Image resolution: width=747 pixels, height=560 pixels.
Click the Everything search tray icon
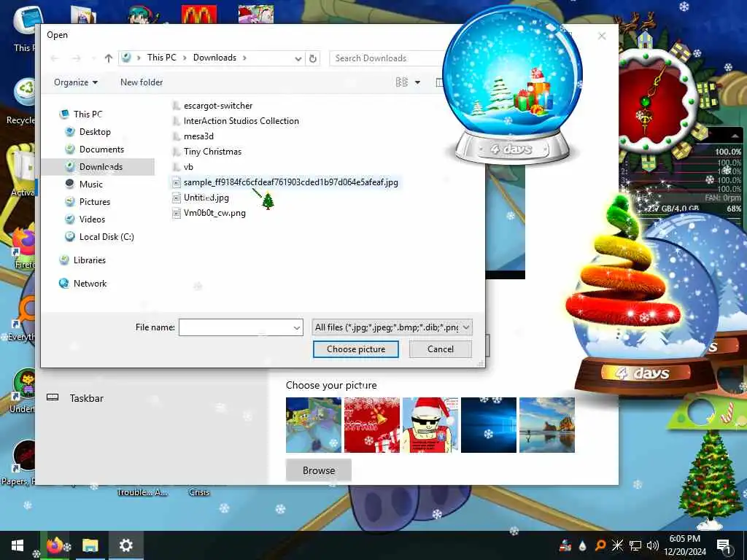(x=600, y=545)
